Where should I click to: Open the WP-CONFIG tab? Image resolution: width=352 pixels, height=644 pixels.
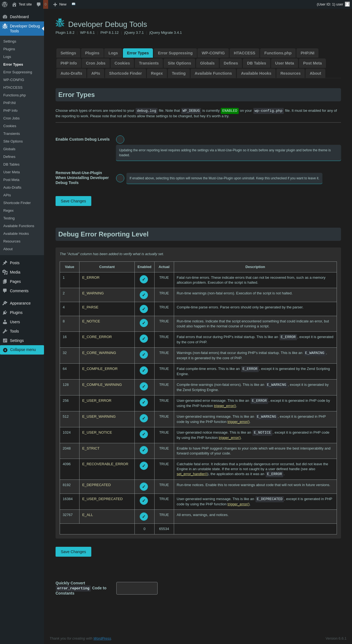click(213, 53)
